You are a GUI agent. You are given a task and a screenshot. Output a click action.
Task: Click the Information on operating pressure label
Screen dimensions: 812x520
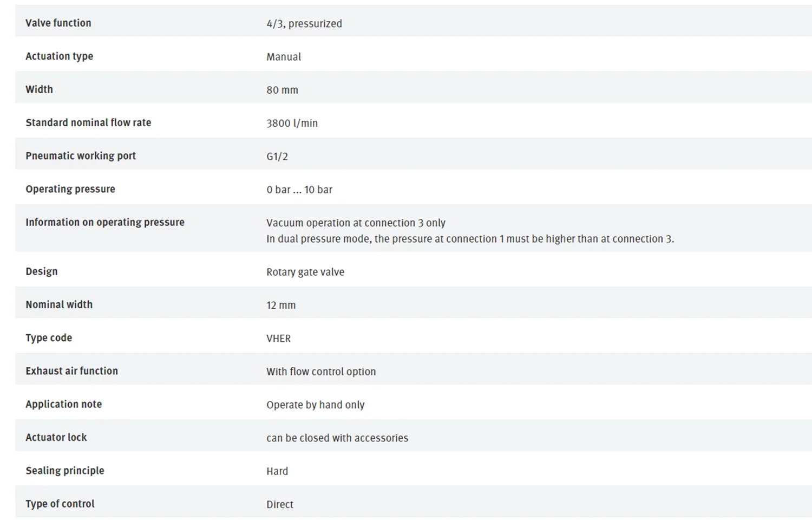coord(105,222)
